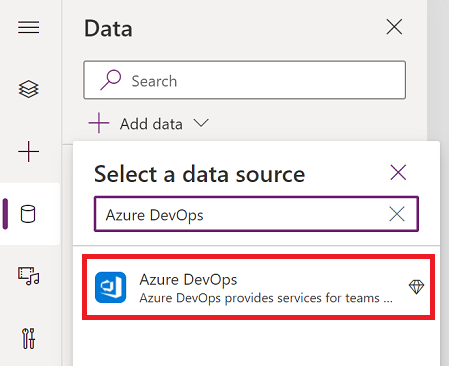Viewport: 449px width, 366px height.
Task: Click the Azure DevOps blue connector logo
Action: [111, 287]
